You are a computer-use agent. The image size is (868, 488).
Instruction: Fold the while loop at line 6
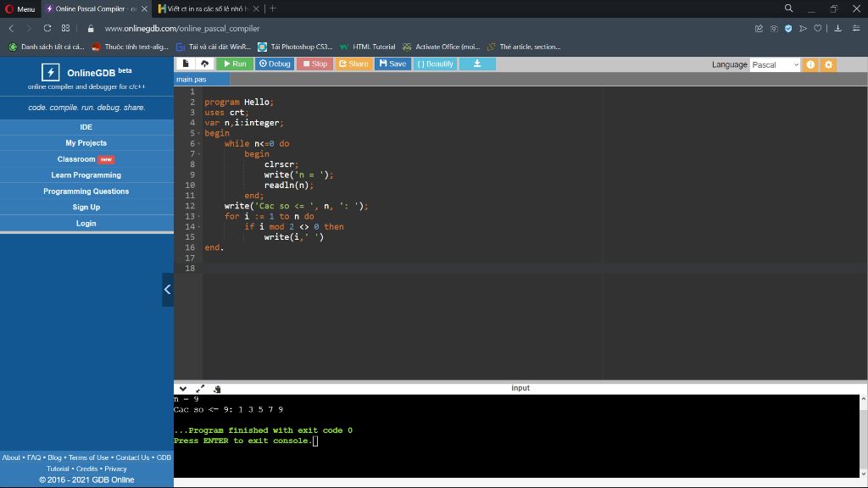pos(199,144)
